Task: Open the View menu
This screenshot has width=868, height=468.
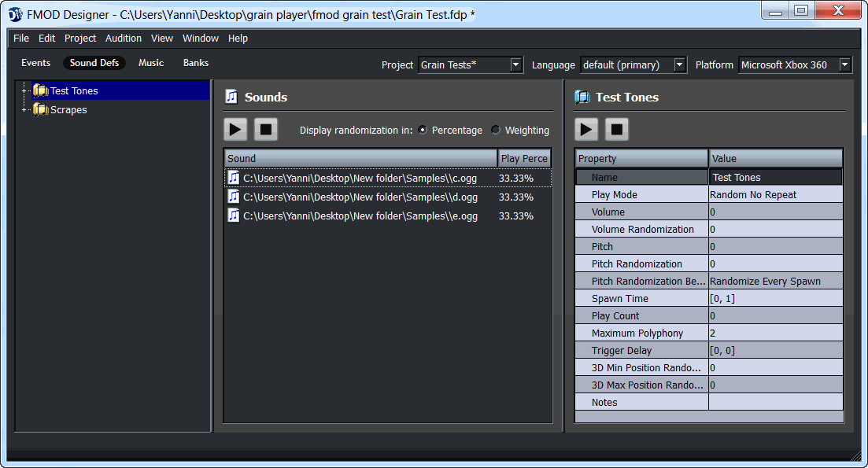Action: pos(162,39)
